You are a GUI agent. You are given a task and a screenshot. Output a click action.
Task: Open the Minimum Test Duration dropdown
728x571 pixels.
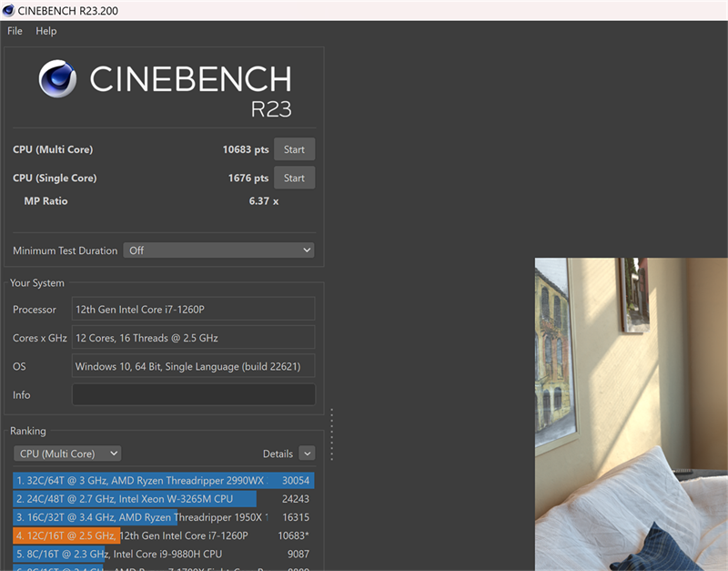[x=218, y=250]
